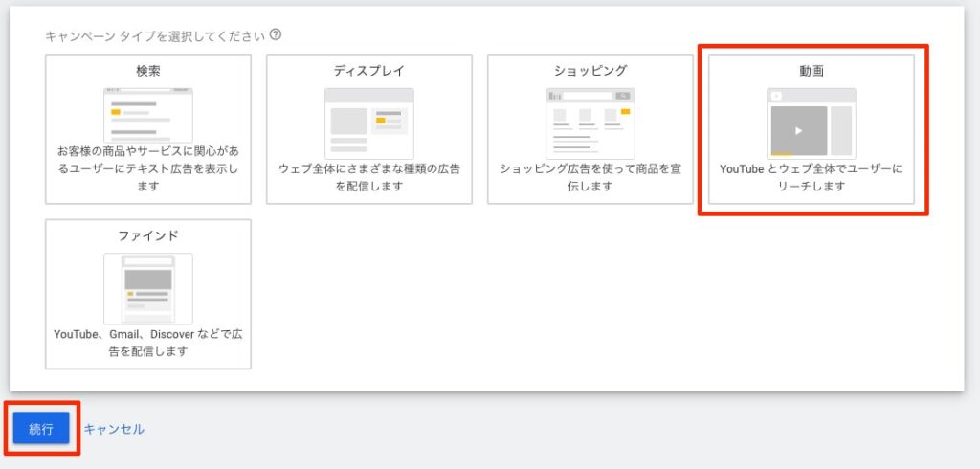The image size is (980, 469).
Task: Click the キャンセル link
Action: 114,430
